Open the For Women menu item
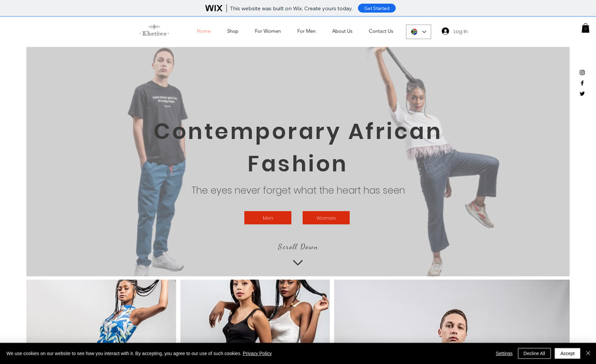Screen dimensions: 596x364 click(267, 31)
